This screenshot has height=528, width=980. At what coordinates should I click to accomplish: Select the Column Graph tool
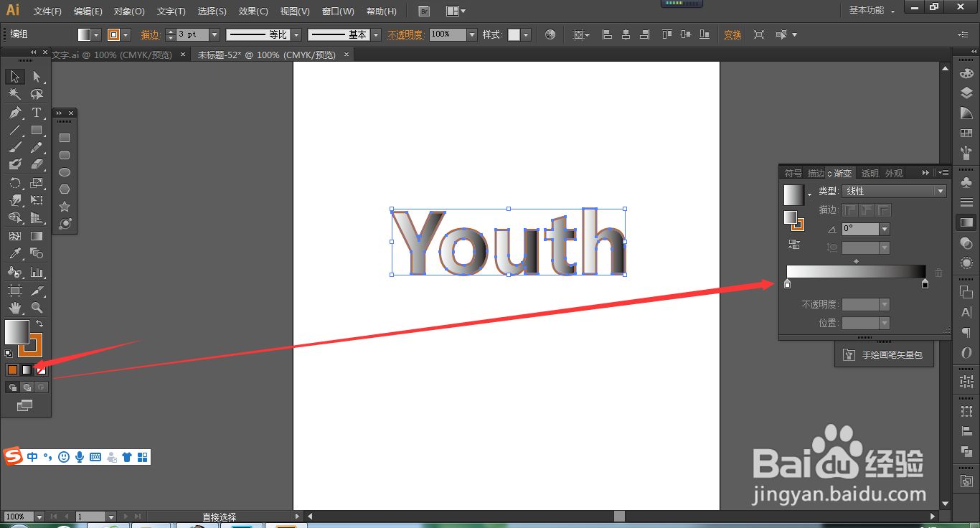(x=37, y=272)
